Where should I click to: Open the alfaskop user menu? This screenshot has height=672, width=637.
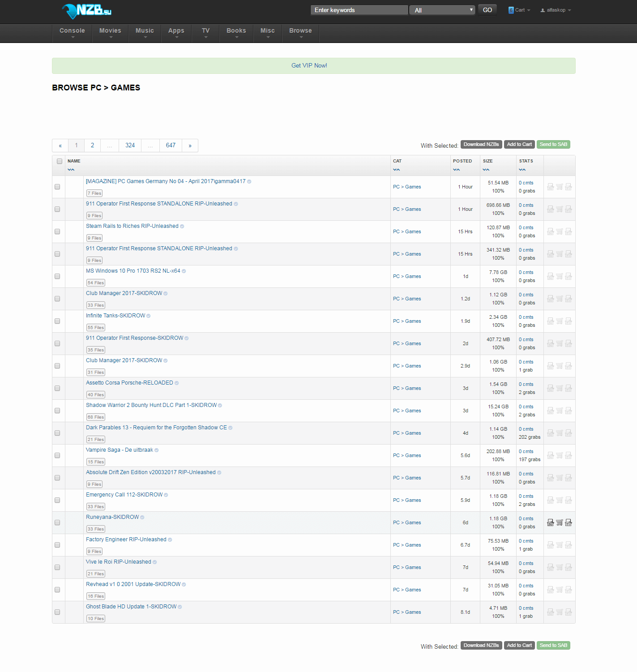point(556,10)
